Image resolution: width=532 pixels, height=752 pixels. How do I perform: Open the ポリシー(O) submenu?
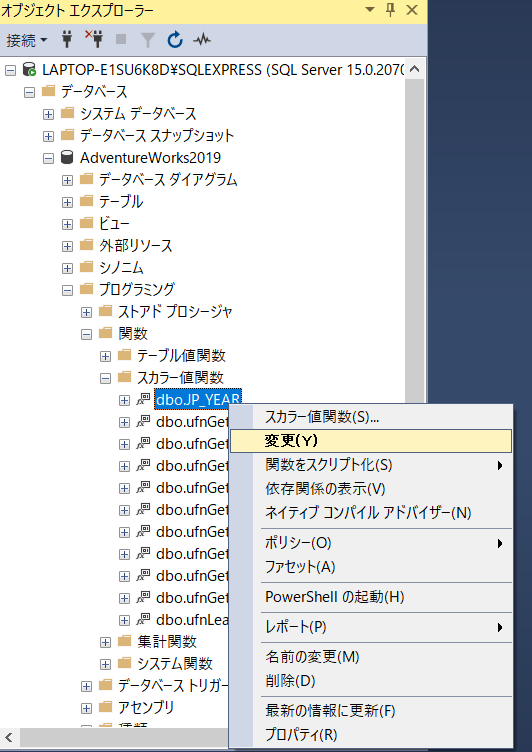coord(371,543)
